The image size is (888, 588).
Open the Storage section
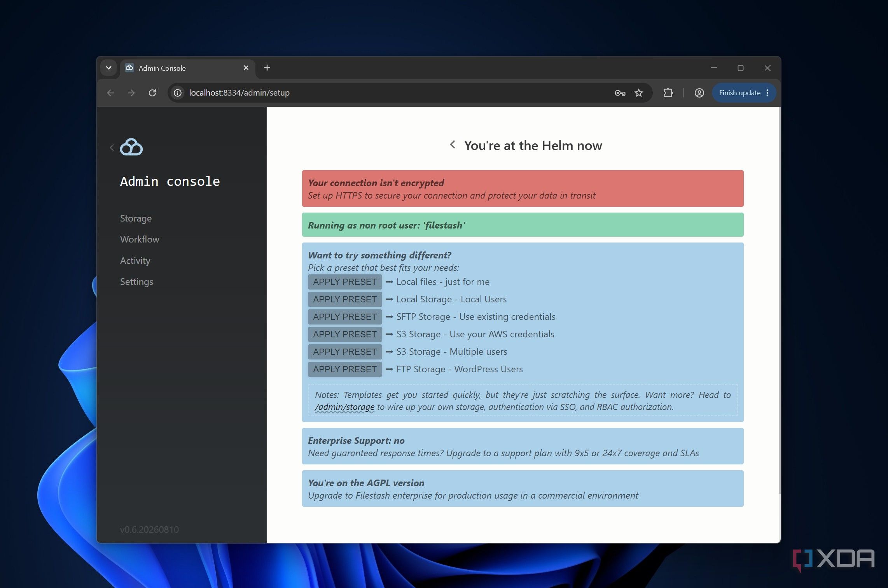pyautogui.click(x=136, y=218)
